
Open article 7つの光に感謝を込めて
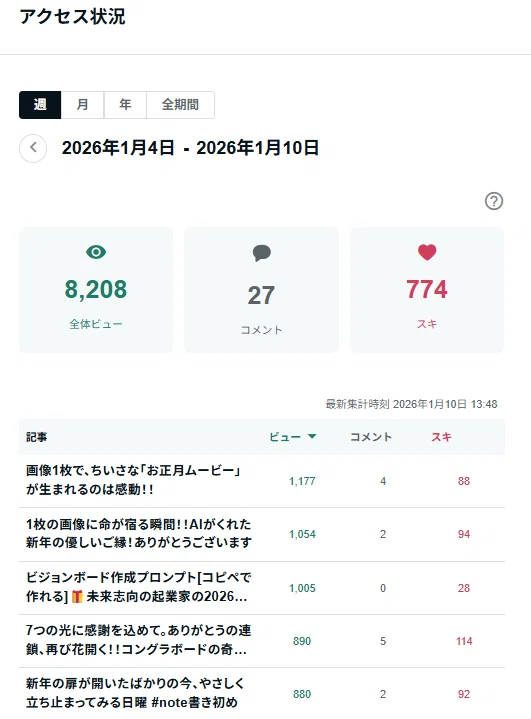138,640
